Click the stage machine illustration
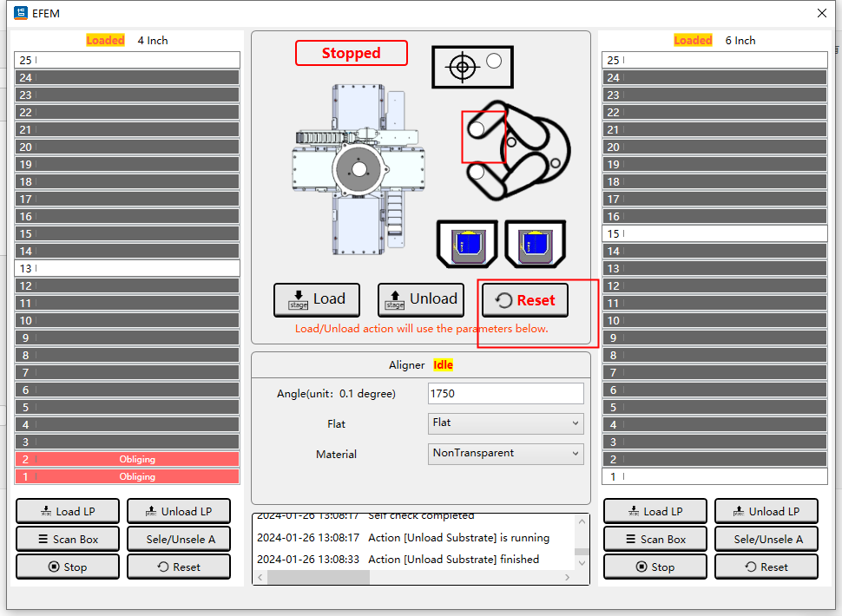The height and width of the screenshot is (616, 842). pos(358,169)
